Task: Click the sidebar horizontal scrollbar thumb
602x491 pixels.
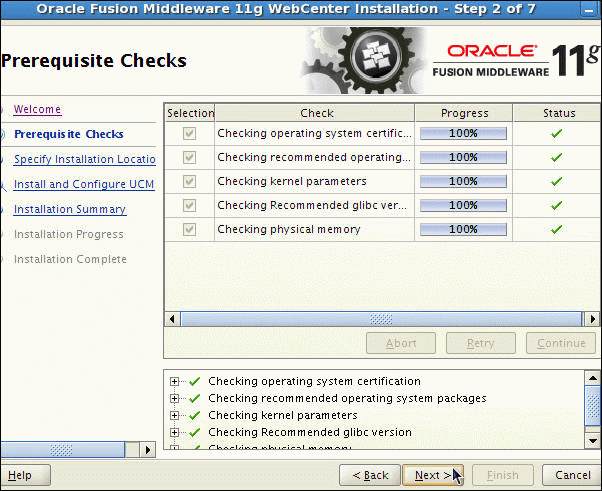Action: tap(62, 450)
